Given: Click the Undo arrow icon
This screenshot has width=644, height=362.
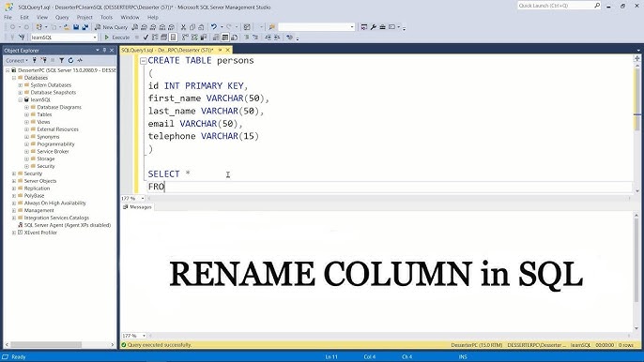Looking at the screenshot, I should click(214, 27).
